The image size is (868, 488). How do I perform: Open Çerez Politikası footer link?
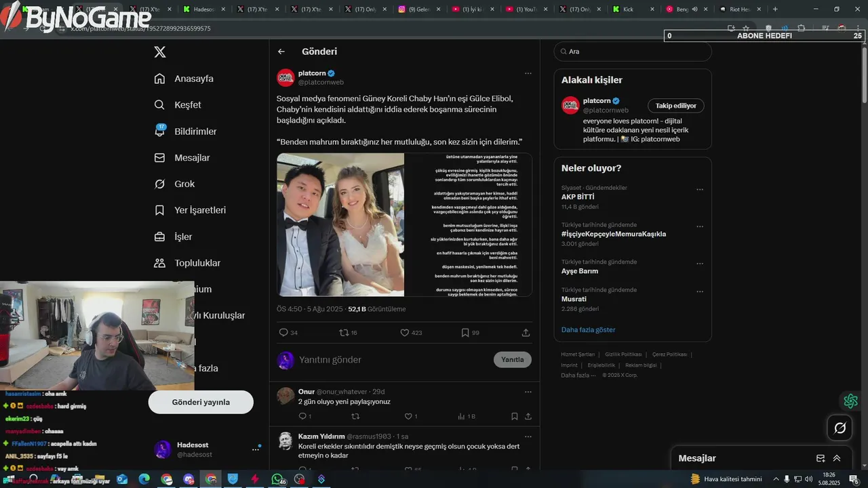pos(669,354)
